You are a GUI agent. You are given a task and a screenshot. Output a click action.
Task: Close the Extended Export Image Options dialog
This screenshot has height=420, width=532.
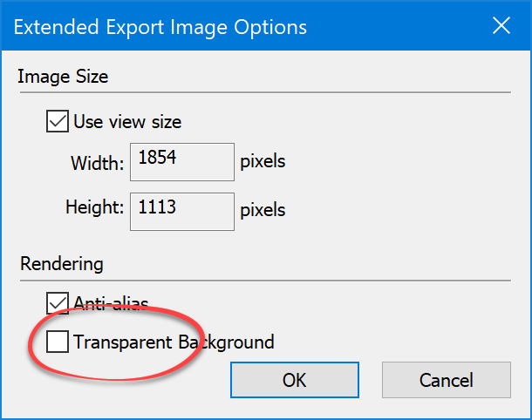click(501, 26)
